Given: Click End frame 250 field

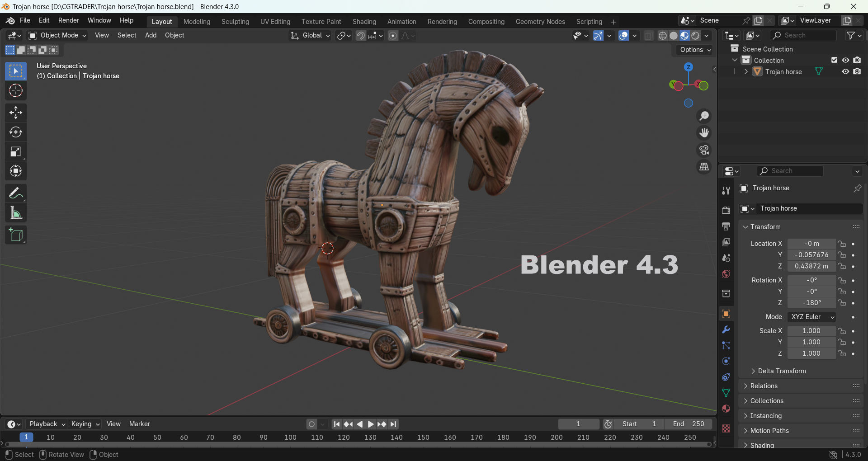Looking at the screenshot, I should [689, 424].
